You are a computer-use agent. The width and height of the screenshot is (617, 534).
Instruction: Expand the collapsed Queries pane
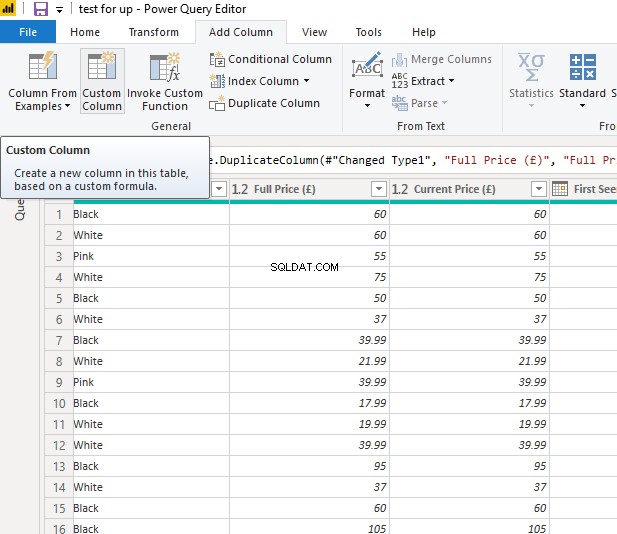pyautogui.click(x=20, y=209)
